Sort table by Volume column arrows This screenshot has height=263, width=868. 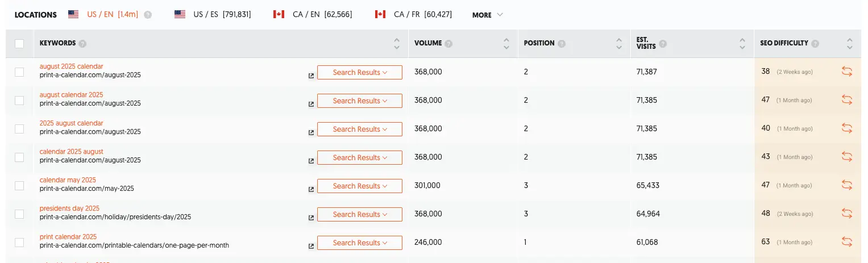506,44
